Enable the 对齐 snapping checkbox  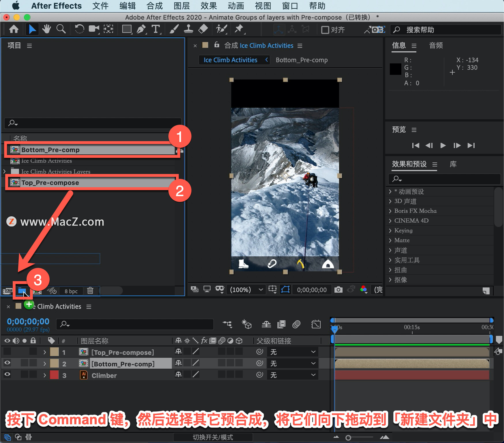point(325,30)
